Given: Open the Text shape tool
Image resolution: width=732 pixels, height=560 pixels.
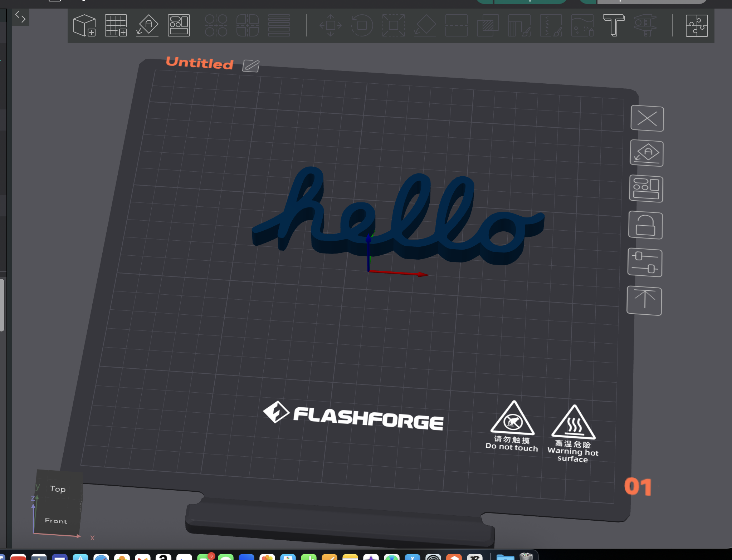Looking at the screenshot, I should [x=614, y=25].
